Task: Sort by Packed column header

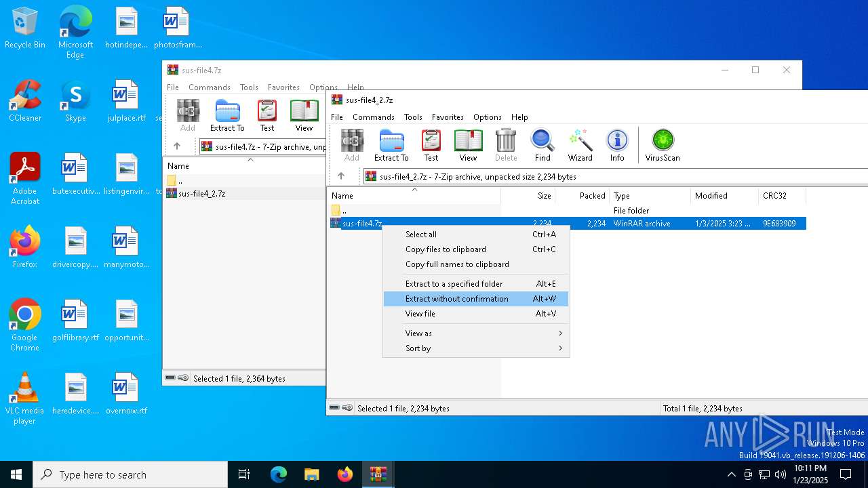Action: tap(583, 196)
